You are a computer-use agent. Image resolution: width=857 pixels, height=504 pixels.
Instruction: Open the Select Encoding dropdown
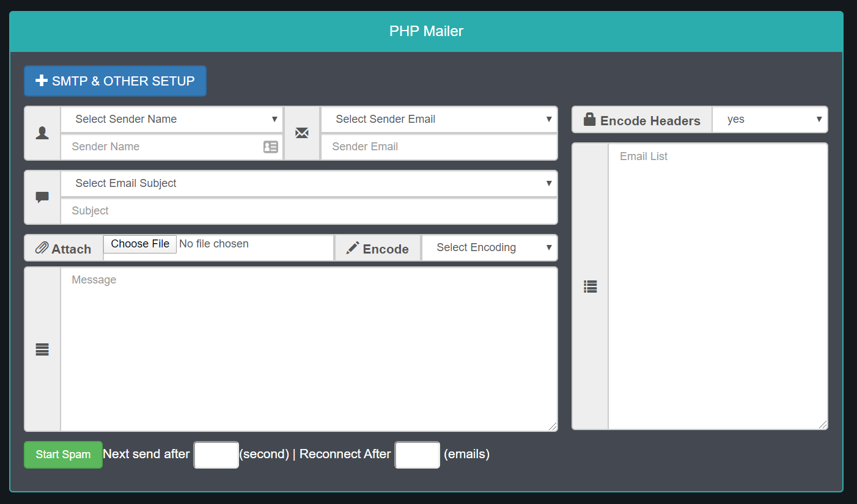click(x=490, y=247)
